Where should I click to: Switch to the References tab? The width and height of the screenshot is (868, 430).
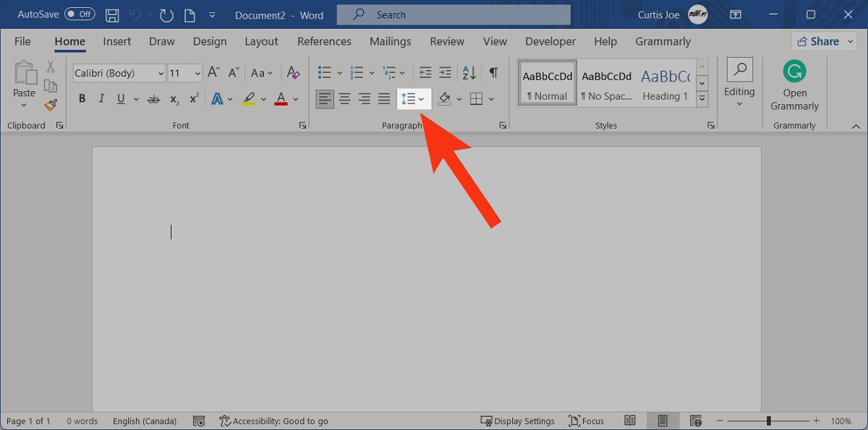point(324,41)
